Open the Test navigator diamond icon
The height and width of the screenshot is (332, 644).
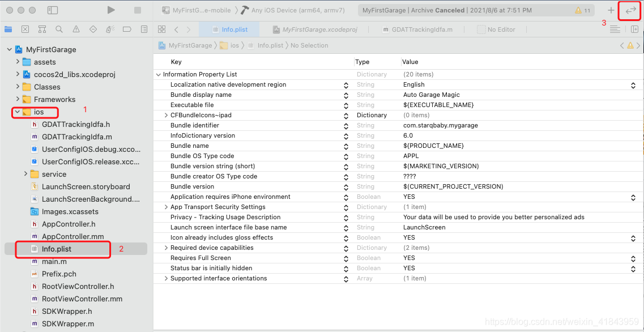click(x=93, y=29)
